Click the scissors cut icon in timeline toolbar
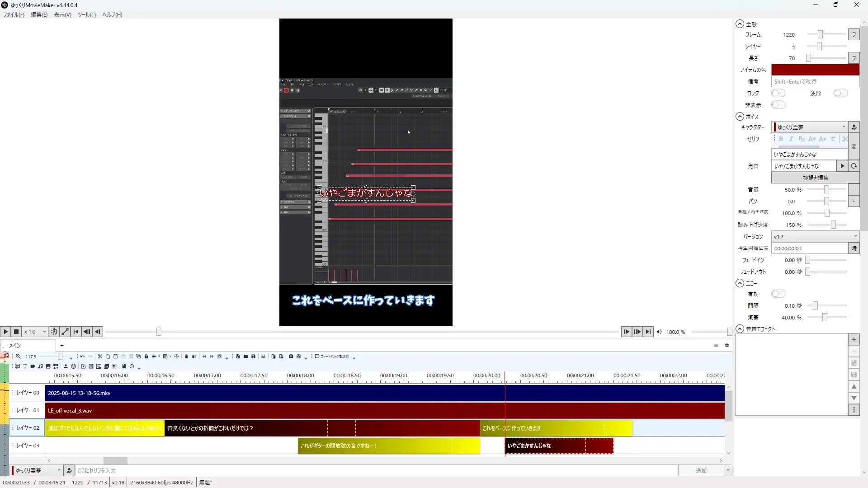This screenshot has width=868, height=488. point(100,357)
